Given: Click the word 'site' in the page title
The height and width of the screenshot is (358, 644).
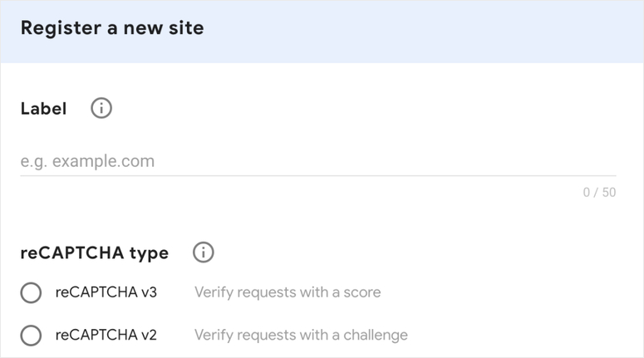Looking at the screenshot, I should click(x=186, y=28).
